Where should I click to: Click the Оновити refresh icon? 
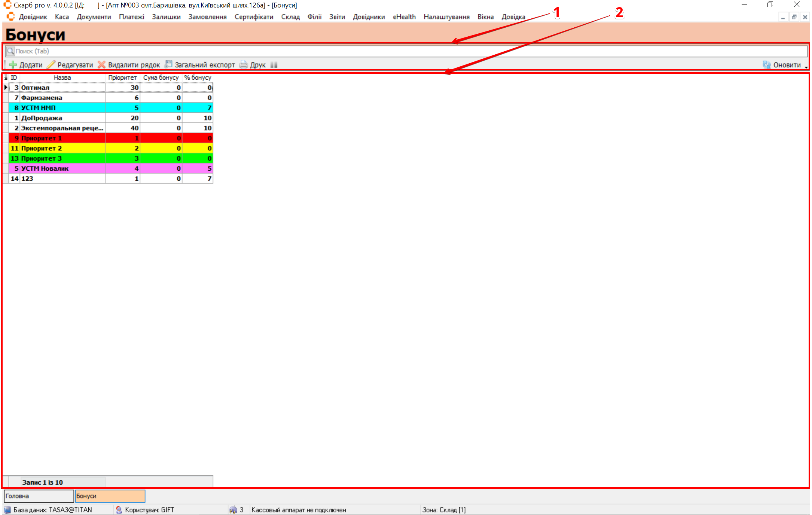tap(766, 65)
